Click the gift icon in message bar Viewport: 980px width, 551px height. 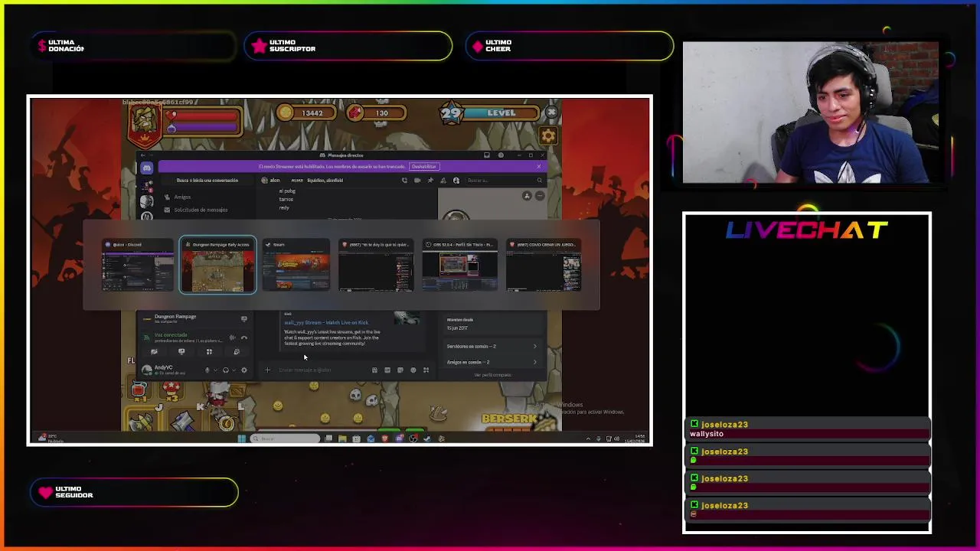tap(374, 370)
